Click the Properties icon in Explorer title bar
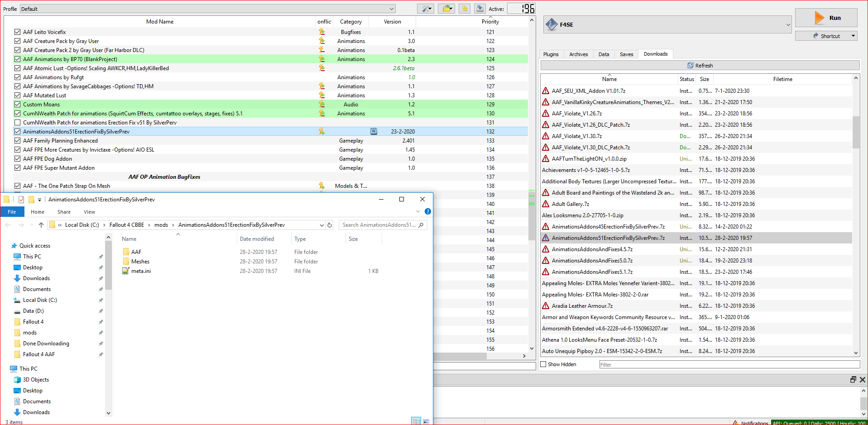 point(21,200)
